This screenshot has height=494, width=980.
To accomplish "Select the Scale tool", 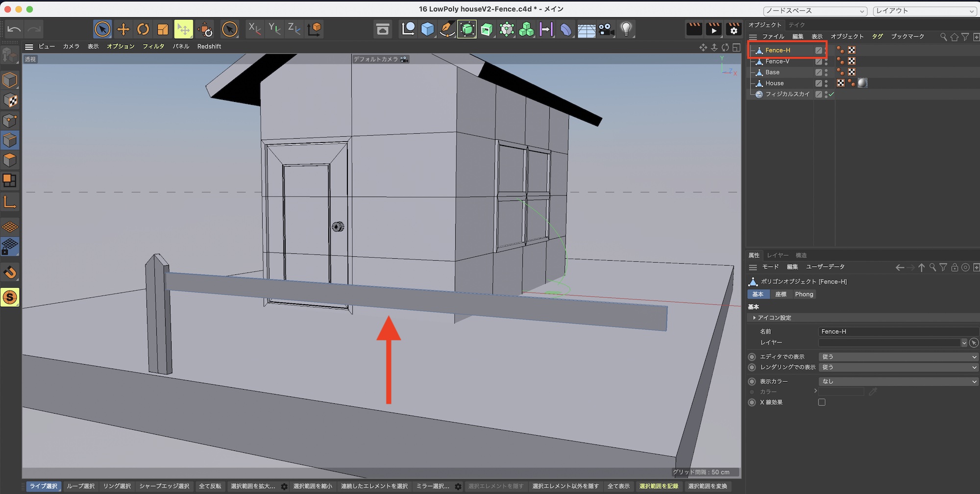I will point(163,29).
